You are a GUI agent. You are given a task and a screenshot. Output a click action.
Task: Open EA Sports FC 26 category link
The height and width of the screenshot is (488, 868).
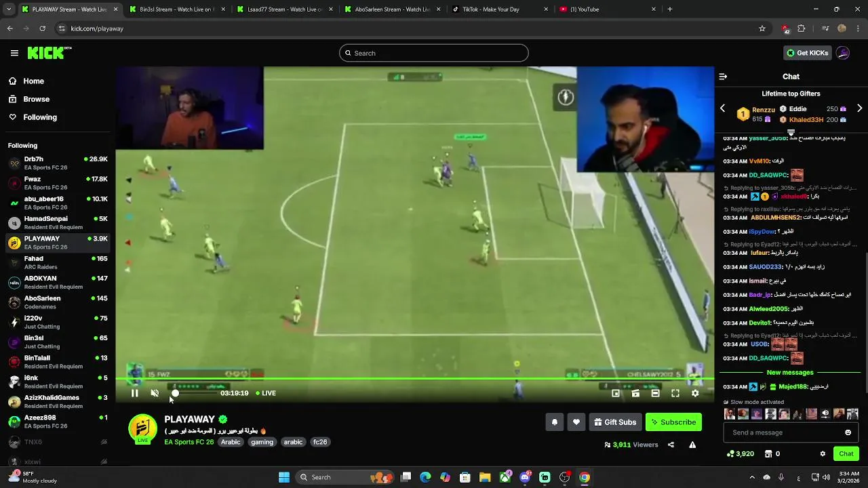pyautogui.click(x=189, y=442)
